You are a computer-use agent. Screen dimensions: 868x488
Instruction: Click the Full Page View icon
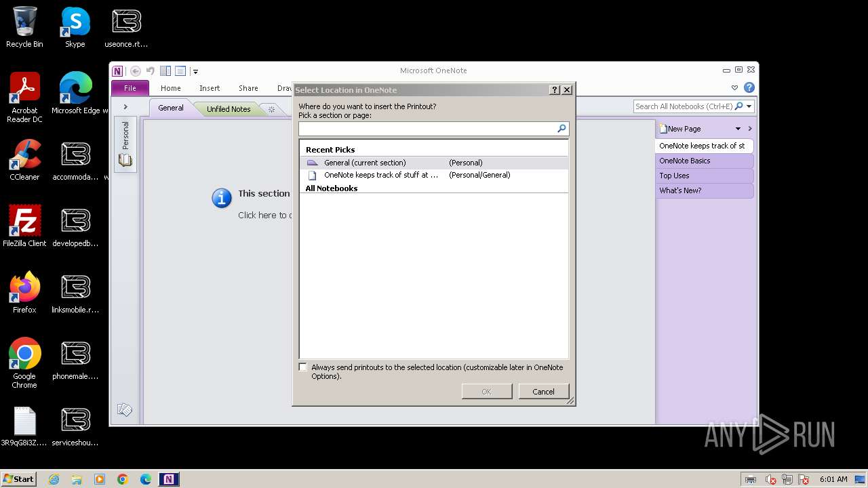(180, 70)
